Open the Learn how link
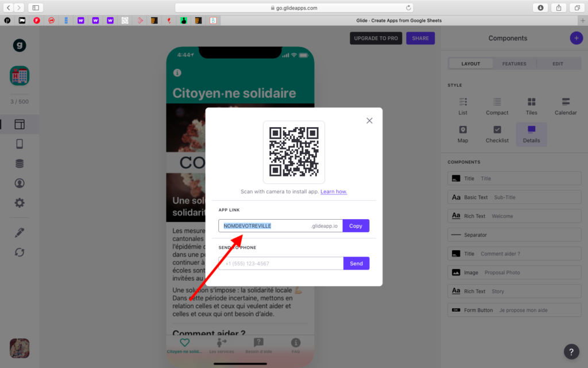Image resolution: width=588 pixels, height=368 pixels. coord(334,191)
